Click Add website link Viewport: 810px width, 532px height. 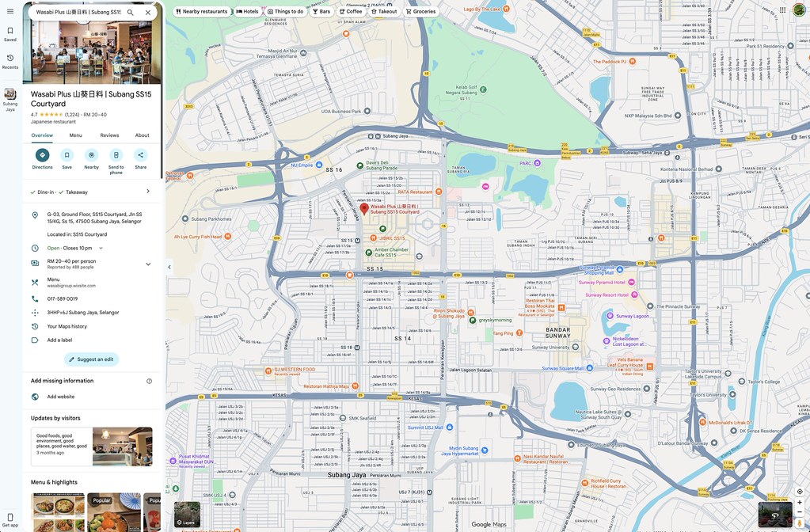[61, 397]
